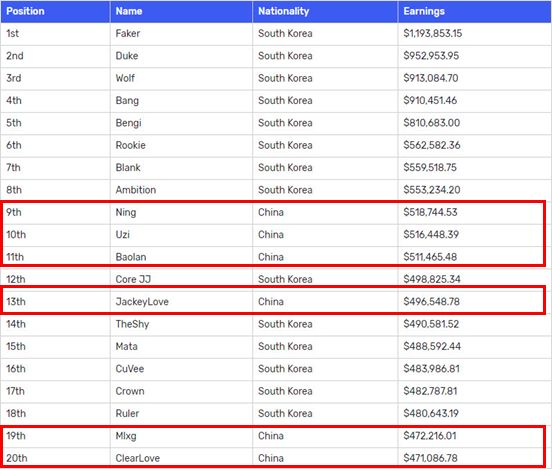Select the JackeyLove name cell
552x469 pixels.
click(x=142, y=302)
